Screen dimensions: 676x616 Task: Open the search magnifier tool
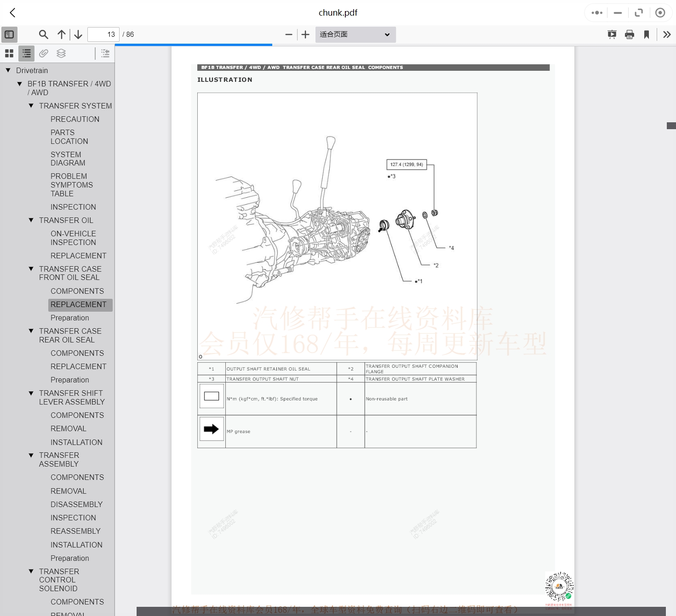pos(44,34)
